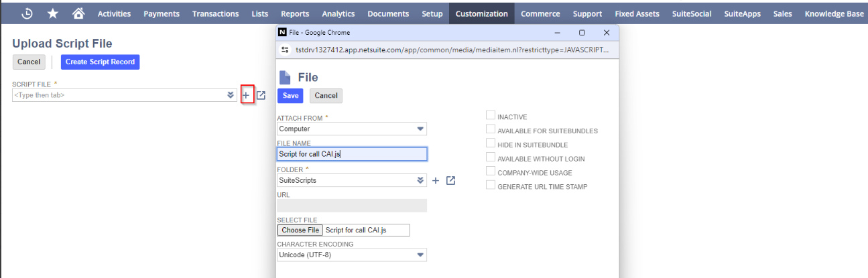Minimize the File popup window

[x=557, y=32]
